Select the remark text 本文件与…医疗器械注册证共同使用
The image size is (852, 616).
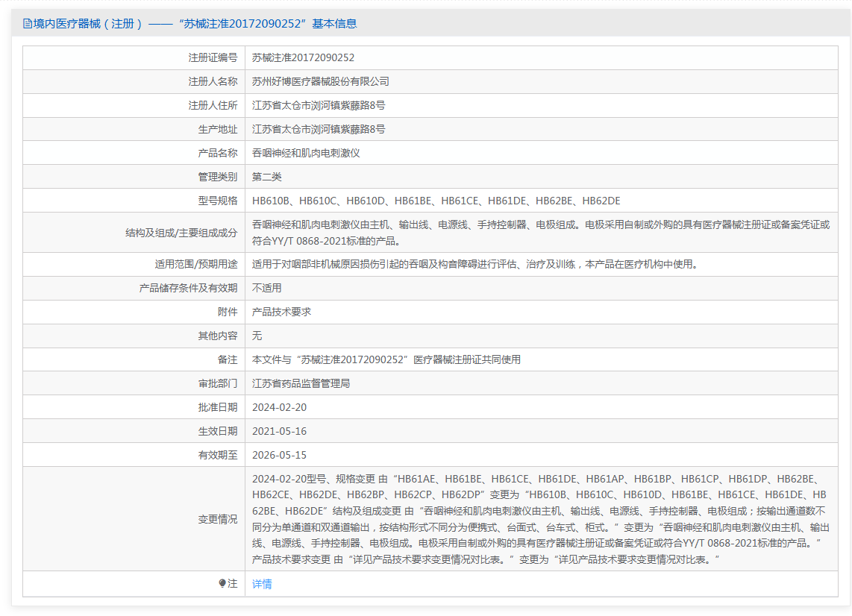[x=386, y=360]
